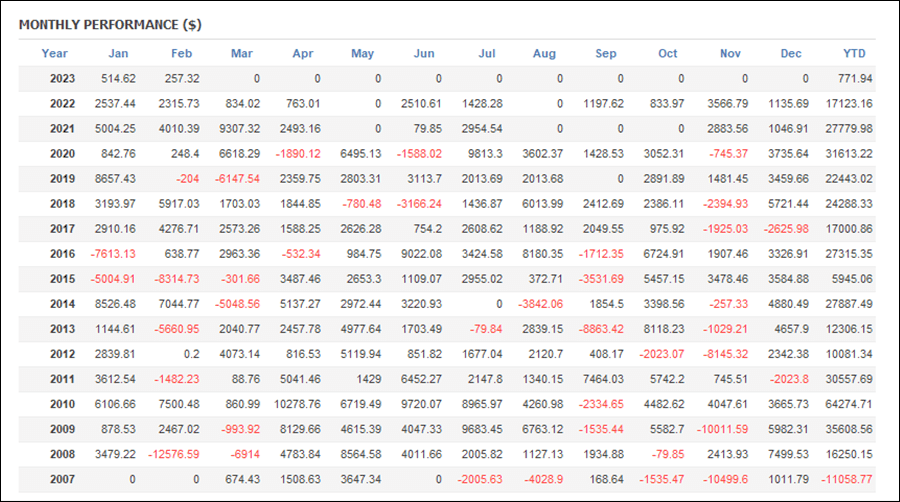Click the Monthly Performance ($) heading
The width and height of the screenshot is (900, 502).
(x=110, y=25)
